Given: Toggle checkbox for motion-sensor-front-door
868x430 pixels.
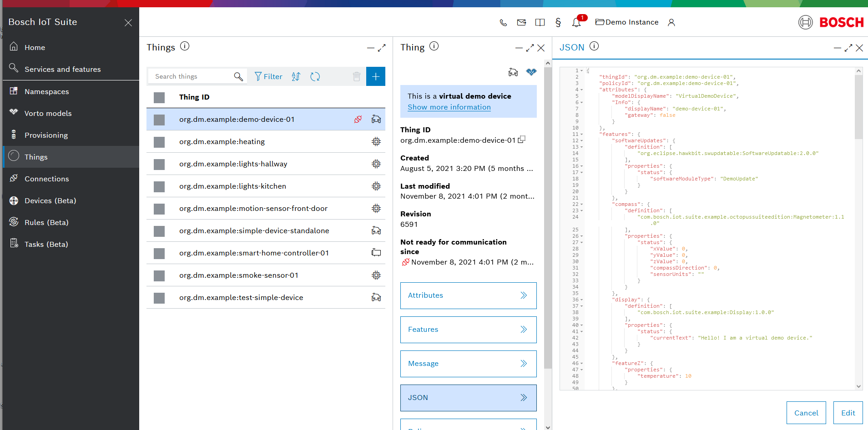Looking at the screenshot, I should click(x=159, y=209).
